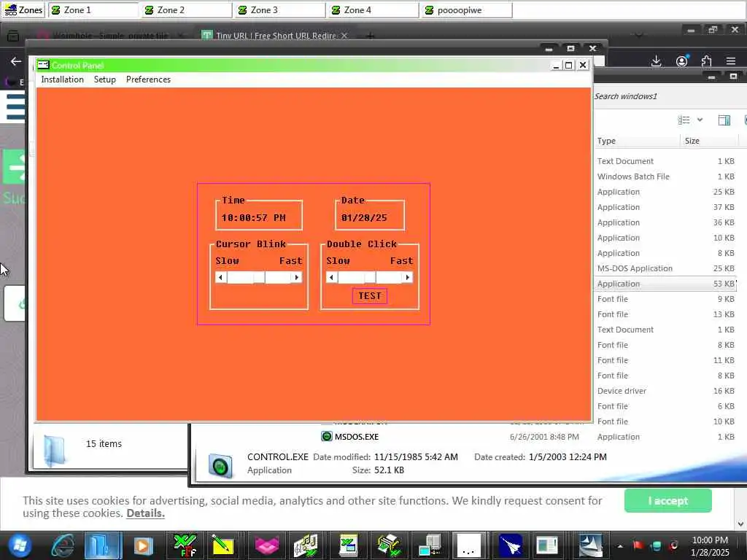747x560 pixels.
Task: Switch to the Zone 4 tab
Action: click(374, 10)
